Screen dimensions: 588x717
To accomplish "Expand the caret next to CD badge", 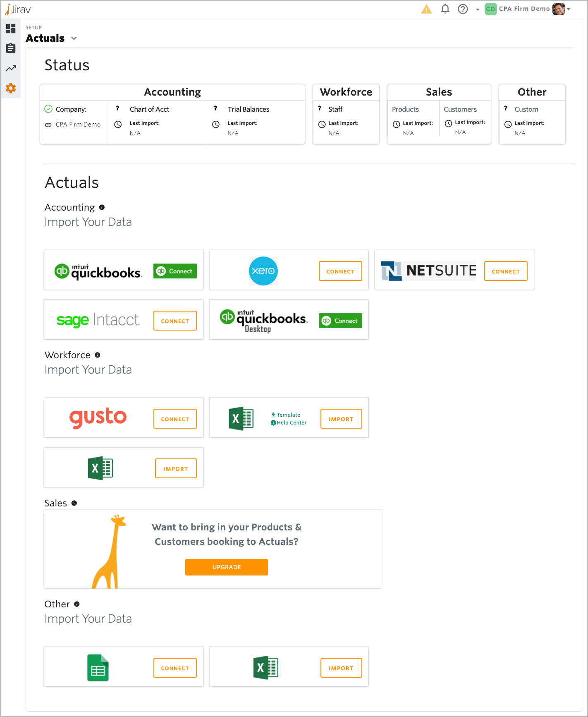I will point(478,9).
